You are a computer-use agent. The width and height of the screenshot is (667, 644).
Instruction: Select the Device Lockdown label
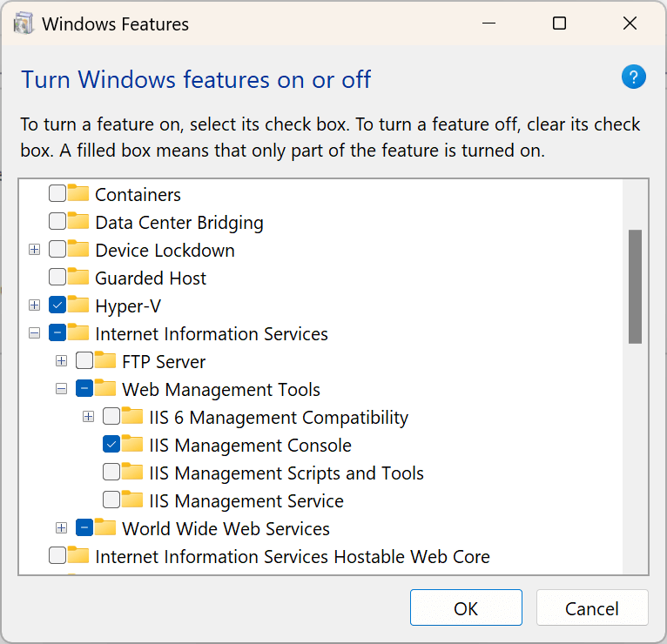pos(165,251)
